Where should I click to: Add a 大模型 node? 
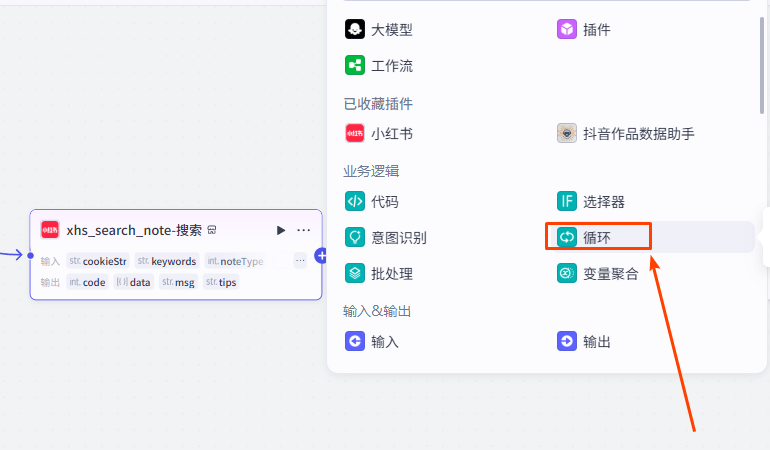click(x=379, y=30)
